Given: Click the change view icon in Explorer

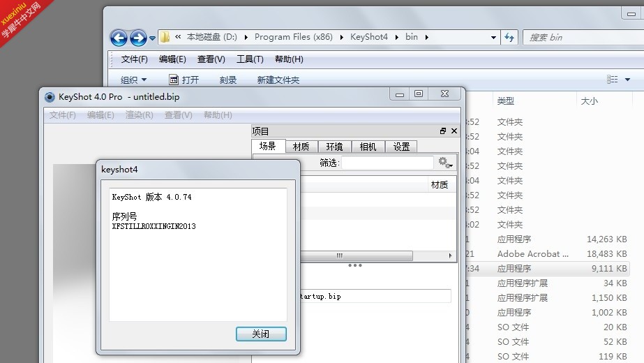Looking at the screenshot, I should pos(612,80).
